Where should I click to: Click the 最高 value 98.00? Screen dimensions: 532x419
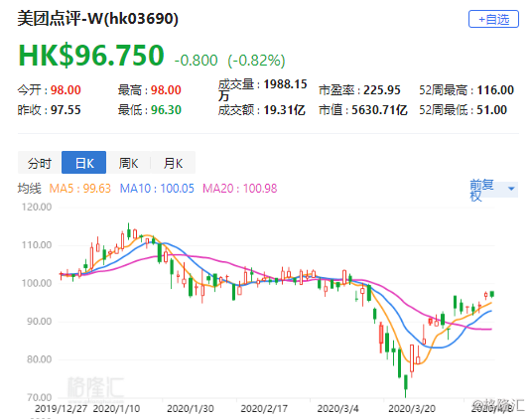point(166,90)
